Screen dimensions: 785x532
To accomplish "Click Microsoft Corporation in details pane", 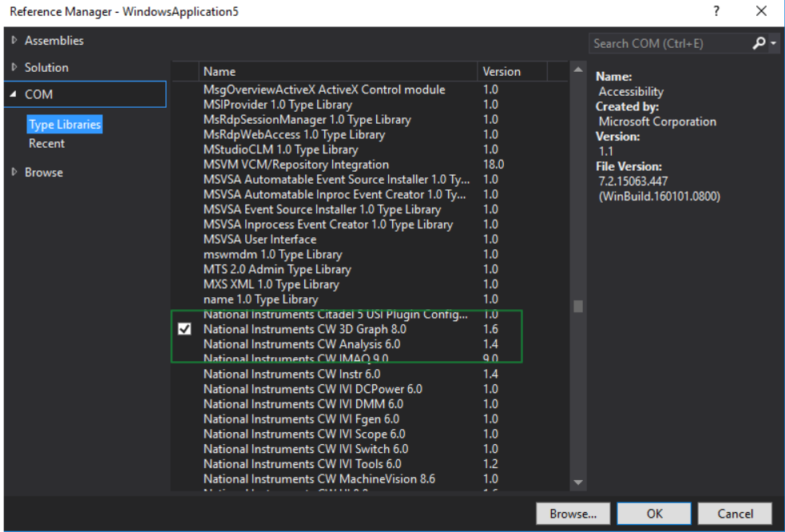I will (x=657, y=121).
